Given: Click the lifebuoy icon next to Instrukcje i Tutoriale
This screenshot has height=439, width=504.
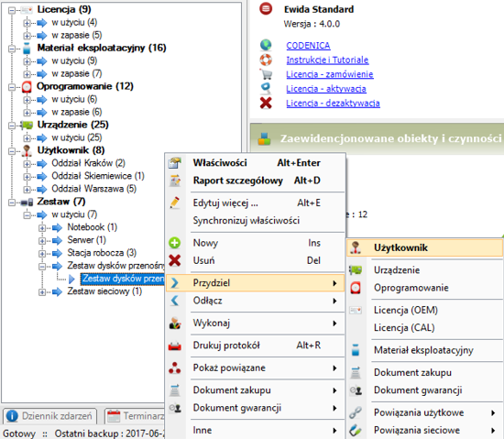Looking at the screenshot, I should pos(266,60).
